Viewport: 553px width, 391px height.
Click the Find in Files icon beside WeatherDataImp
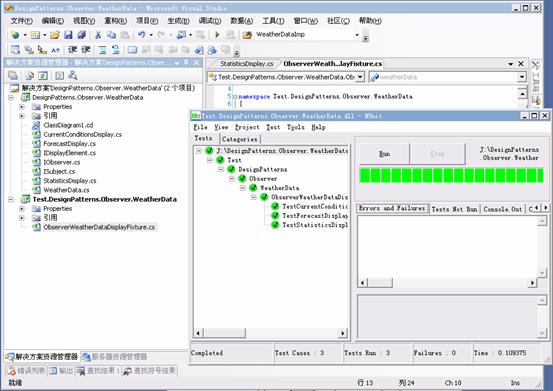tap(247, 35)
